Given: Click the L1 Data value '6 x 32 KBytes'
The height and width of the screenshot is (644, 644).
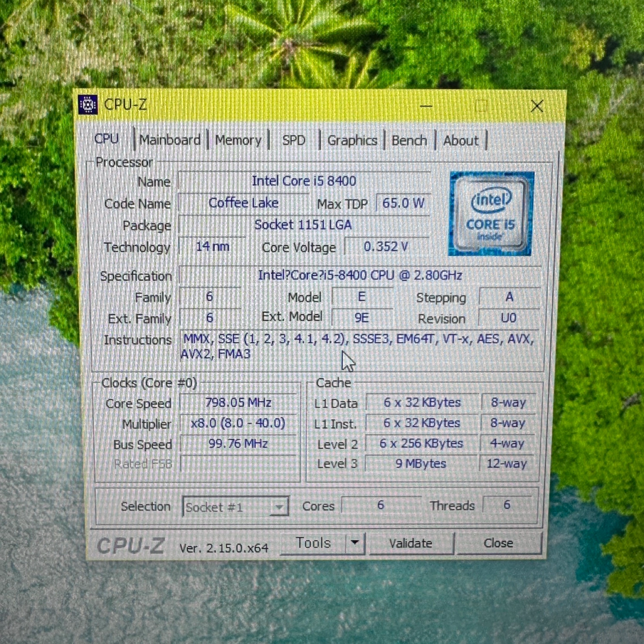Looking at the screenshot, I should (x=422, y=402).
